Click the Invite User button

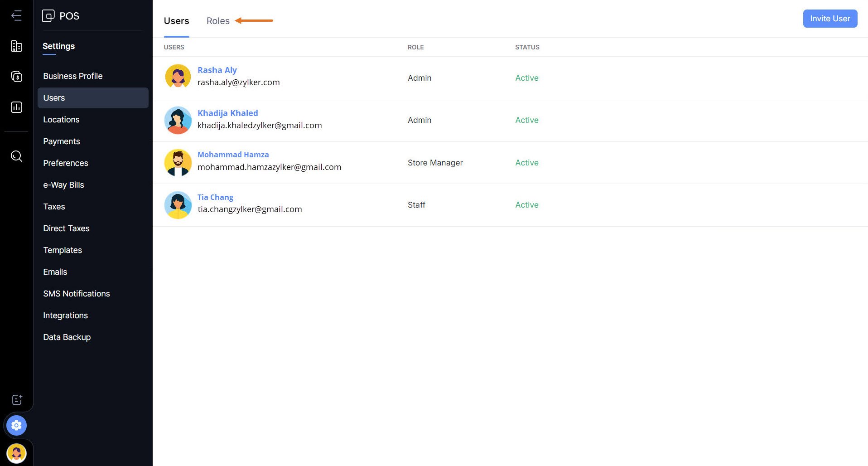(829, 19)
